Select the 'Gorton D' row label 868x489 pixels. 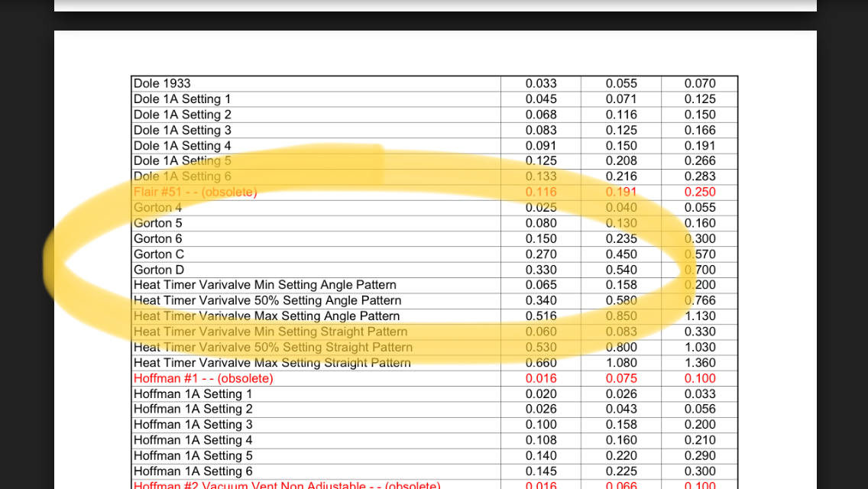click(159, 270)
